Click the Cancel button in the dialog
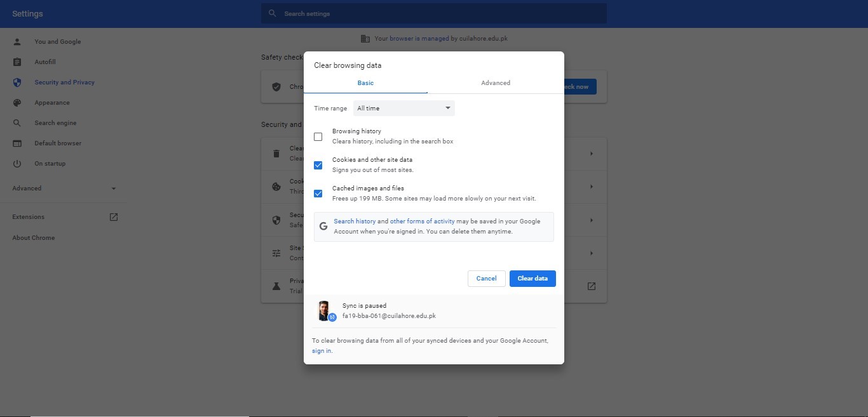Image resolution: width=868 pixels, height=417 pixels. pyautogui.click(x=487, y=279)
